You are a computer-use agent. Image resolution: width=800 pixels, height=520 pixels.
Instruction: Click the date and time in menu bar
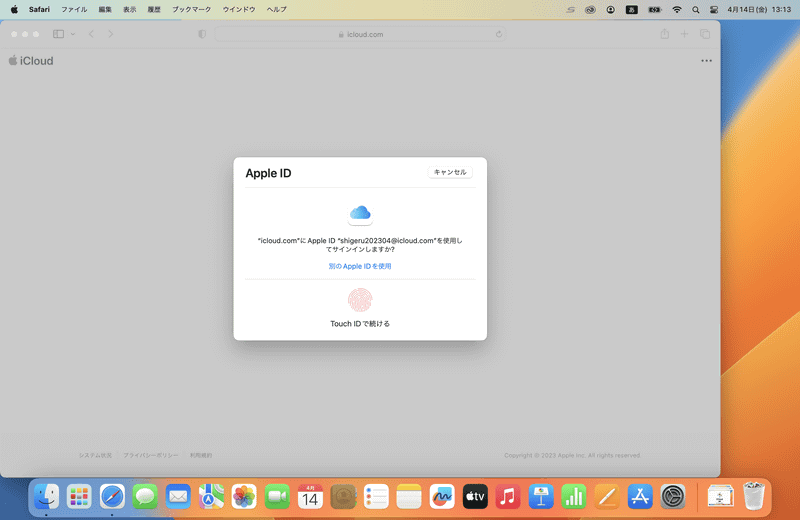tap(759, 9)
